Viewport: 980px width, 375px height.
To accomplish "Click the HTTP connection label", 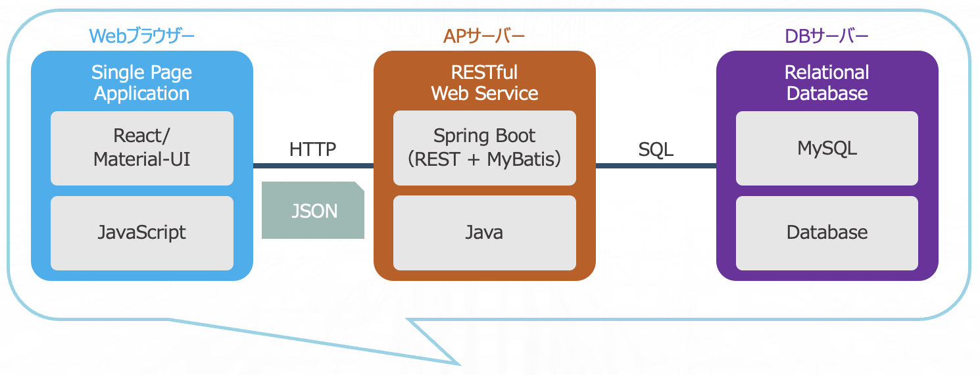I will point(313,149).
